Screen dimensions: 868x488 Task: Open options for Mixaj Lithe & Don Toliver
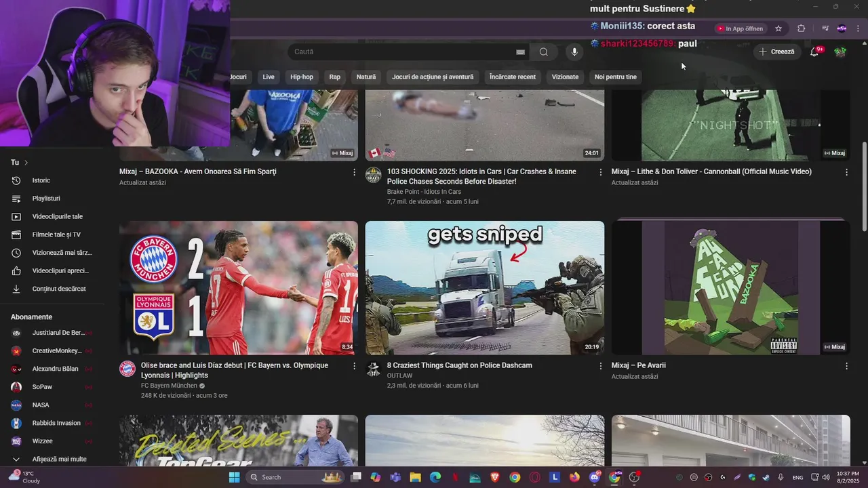[x=846, y=172]
